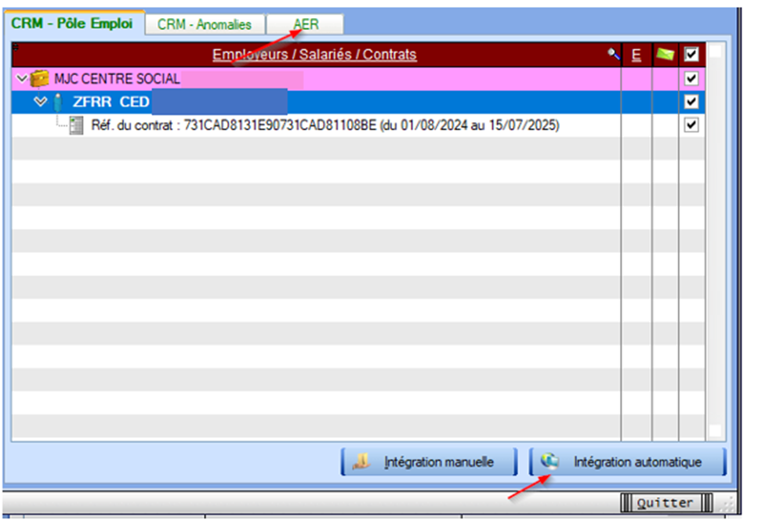Switch to the CRM - Anomalies tab
This screenshot has height=532, width=776.
tap(205, 24)
